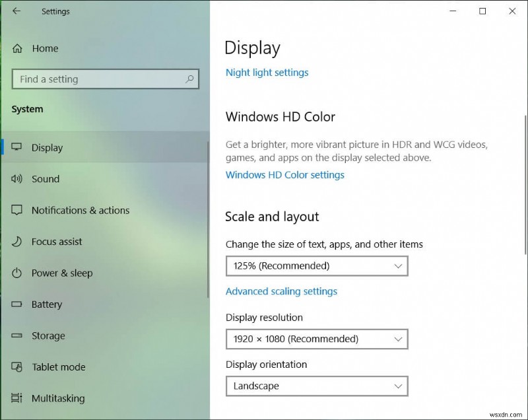The image size is (528, 420).
Task: Click the Notifications speech bubble icon
Action: tap(16, 210)
